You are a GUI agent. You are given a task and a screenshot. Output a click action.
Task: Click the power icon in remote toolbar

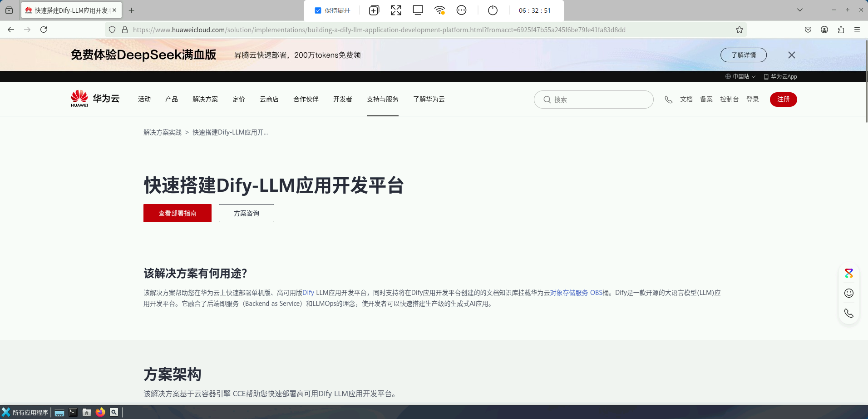point(493,10)
